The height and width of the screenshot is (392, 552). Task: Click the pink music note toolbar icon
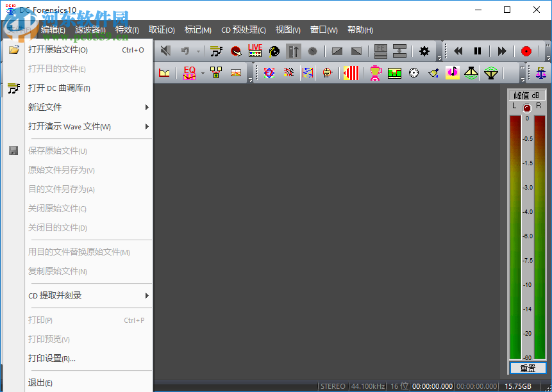point(453,73)
